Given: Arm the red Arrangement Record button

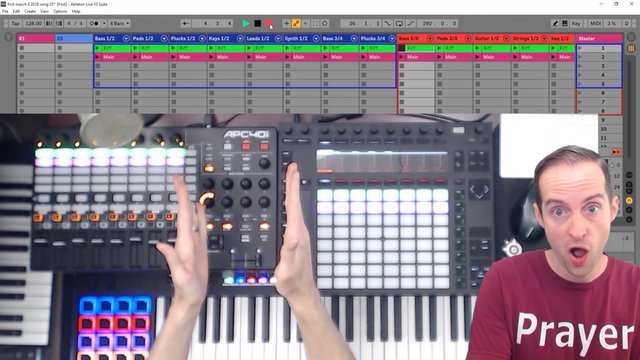Looking at the screenshot, I should pos(269,24).
